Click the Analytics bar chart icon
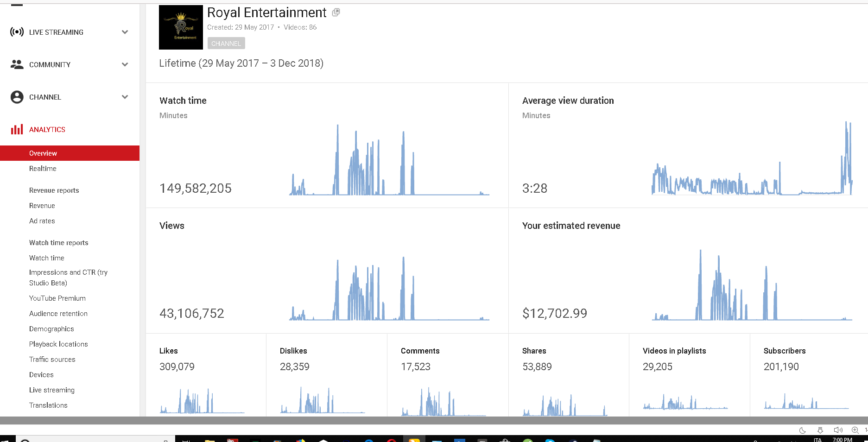Image resolution: width=868 pixels, height=442 pixels. pos(17,129)
